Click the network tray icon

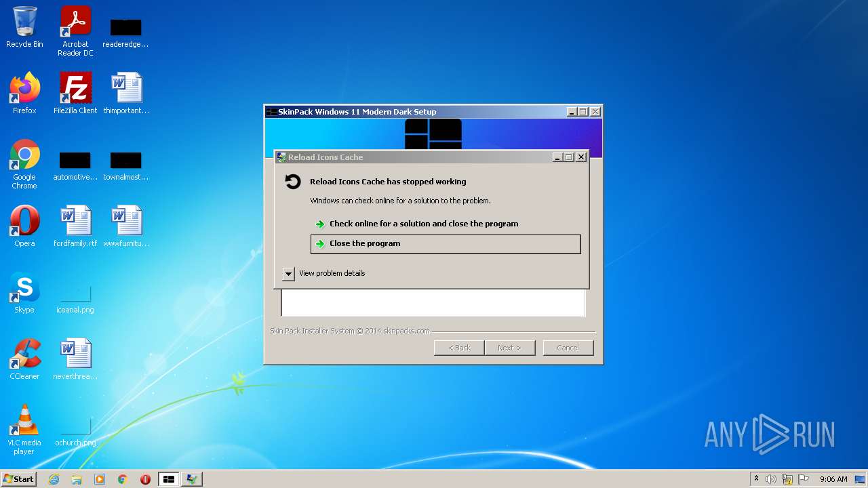(787, 479)
